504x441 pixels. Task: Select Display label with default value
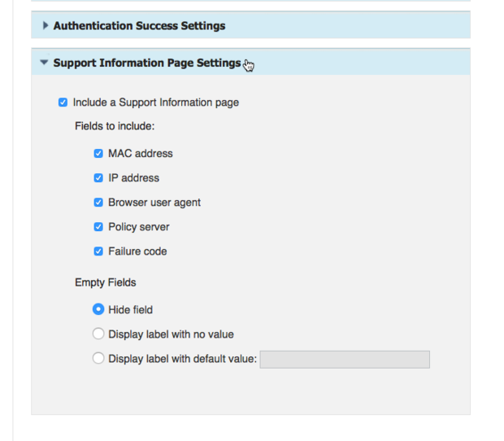pyautogui.click(x=98, y=358)
